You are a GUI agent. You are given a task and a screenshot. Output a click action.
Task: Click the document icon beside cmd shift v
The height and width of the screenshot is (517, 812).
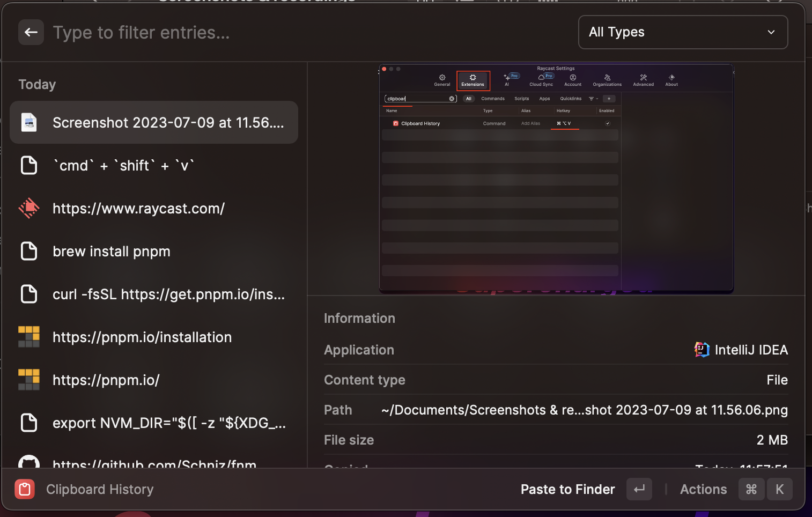click(x=29, y=165)
